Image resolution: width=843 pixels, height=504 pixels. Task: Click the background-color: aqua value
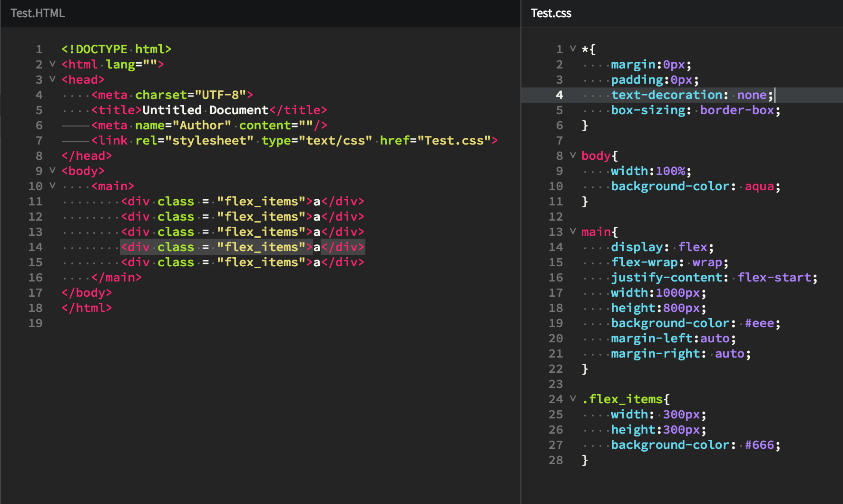[759, 186]
